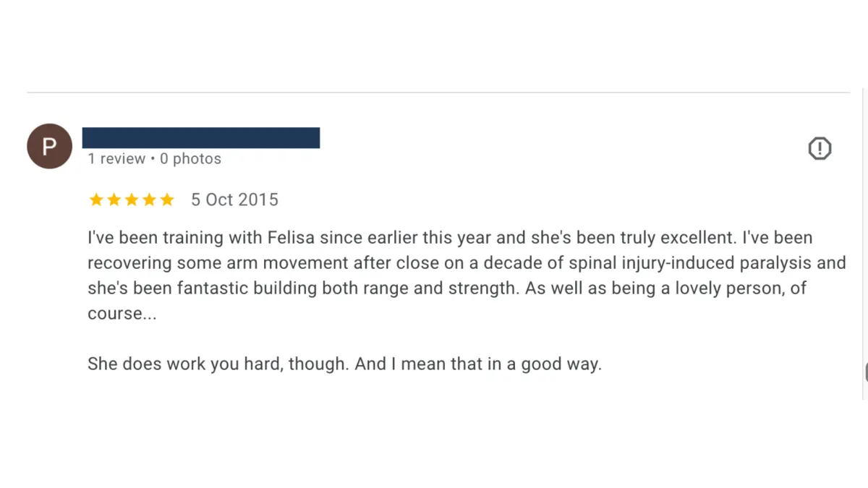Click the '1 review' count text
This screenshot has width=868, height=488.
click(116, 159)
